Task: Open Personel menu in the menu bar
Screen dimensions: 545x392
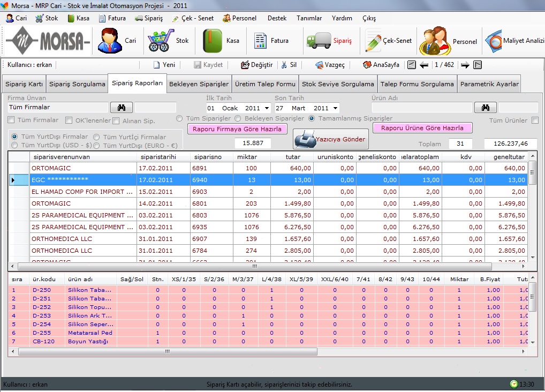Action: pos(239,18)
